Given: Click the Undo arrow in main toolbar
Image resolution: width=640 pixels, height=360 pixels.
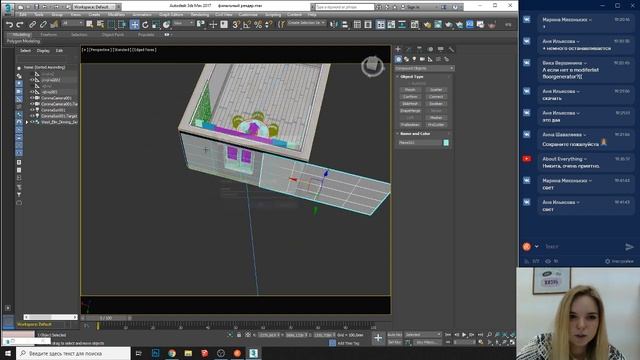Looking at the screenshot, I should 9,24.
